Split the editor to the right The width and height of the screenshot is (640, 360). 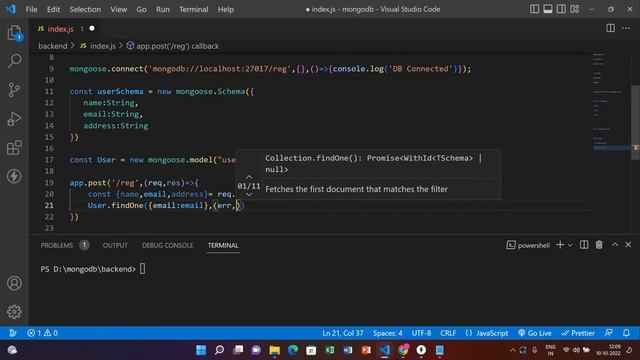pyautogui.click(x=610, y=28)
